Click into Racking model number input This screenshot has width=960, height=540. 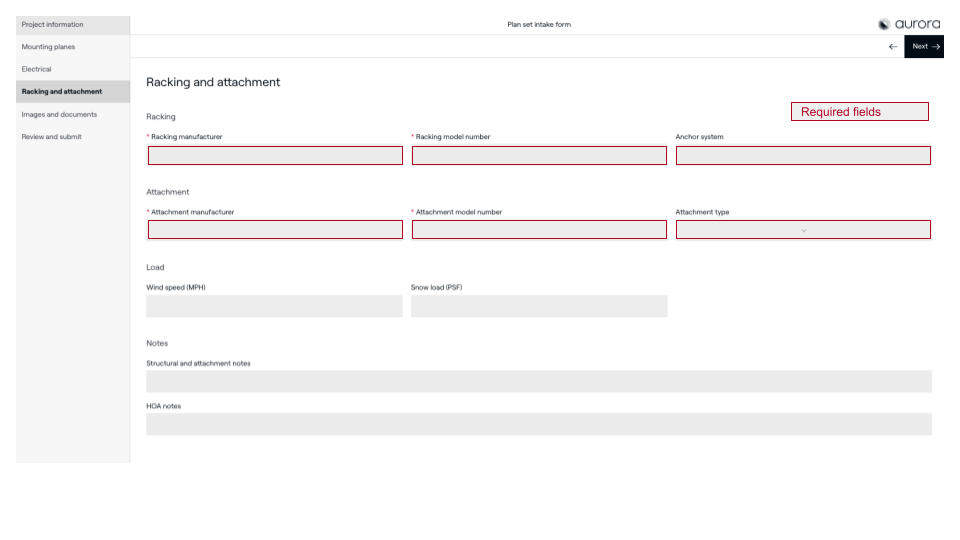(539, 155)
